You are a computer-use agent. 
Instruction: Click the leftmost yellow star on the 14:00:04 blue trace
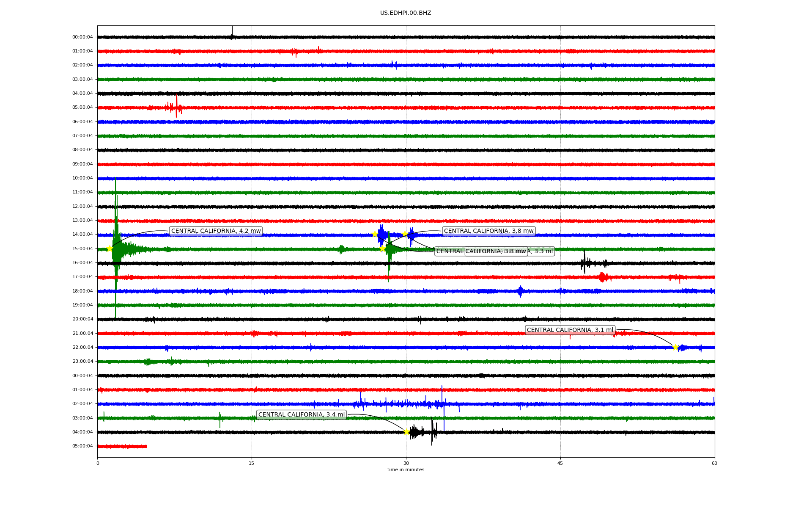[x=375, y=234]
